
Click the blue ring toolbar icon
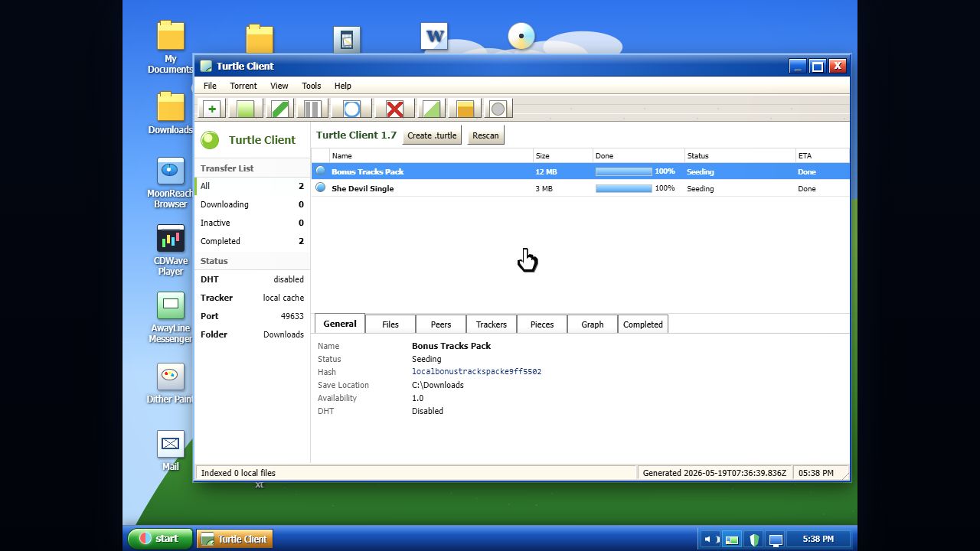351,109
